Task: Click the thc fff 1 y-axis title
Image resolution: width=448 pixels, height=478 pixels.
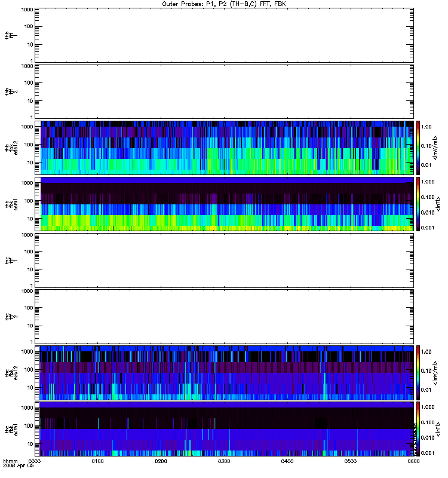Action: (11, 261)
